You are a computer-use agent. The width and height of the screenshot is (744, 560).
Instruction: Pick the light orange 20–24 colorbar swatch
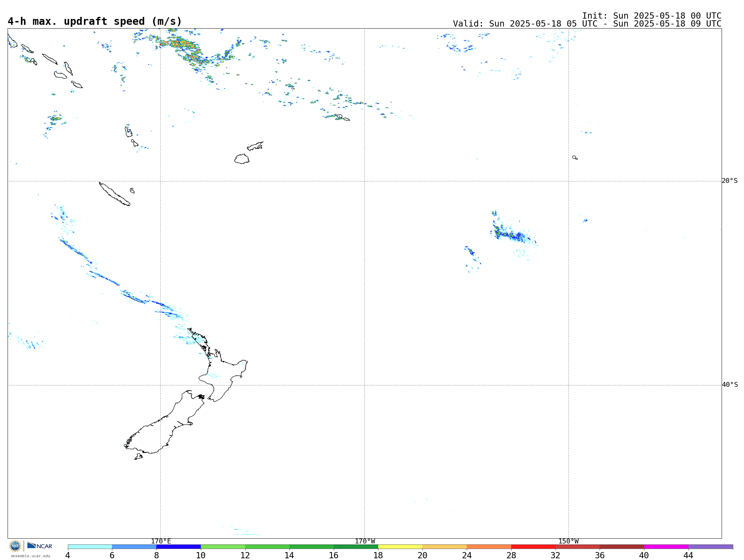(x=445, y=547)
